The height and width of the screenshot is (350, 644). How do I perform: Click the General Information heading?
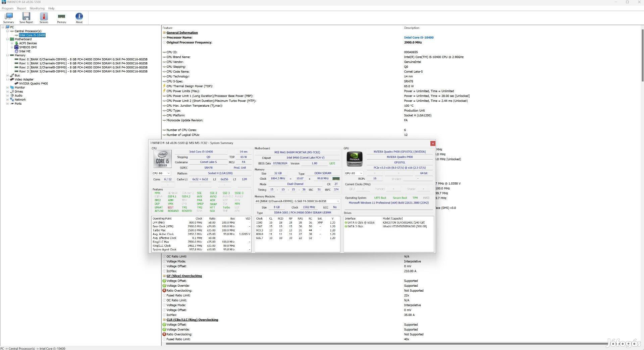point(182,33)
